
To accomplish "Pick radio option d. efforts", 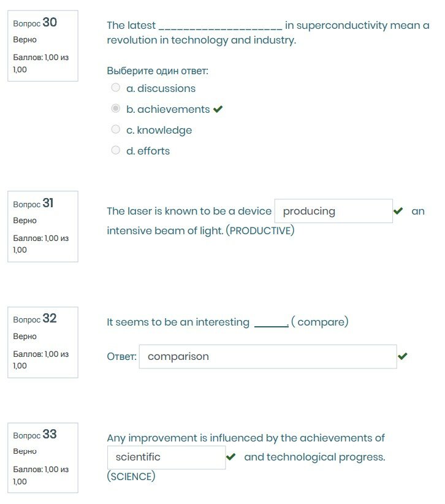I will (x=116, y=150).
